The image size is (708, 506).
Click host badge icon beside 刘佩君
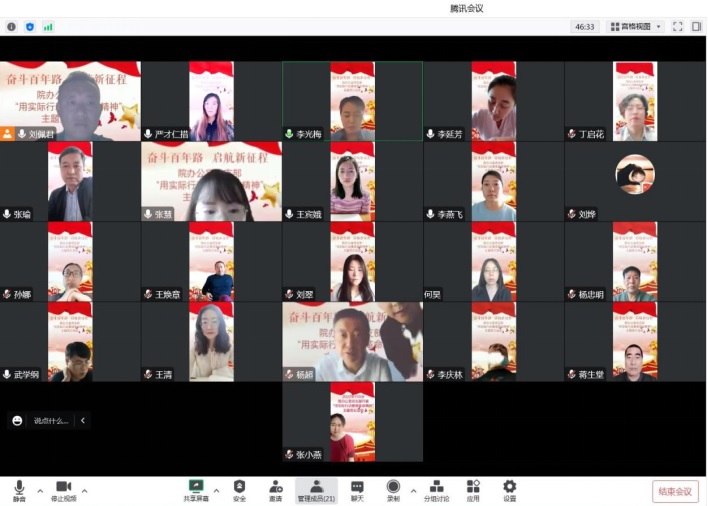pyautogui.click(x=7, y=134)
